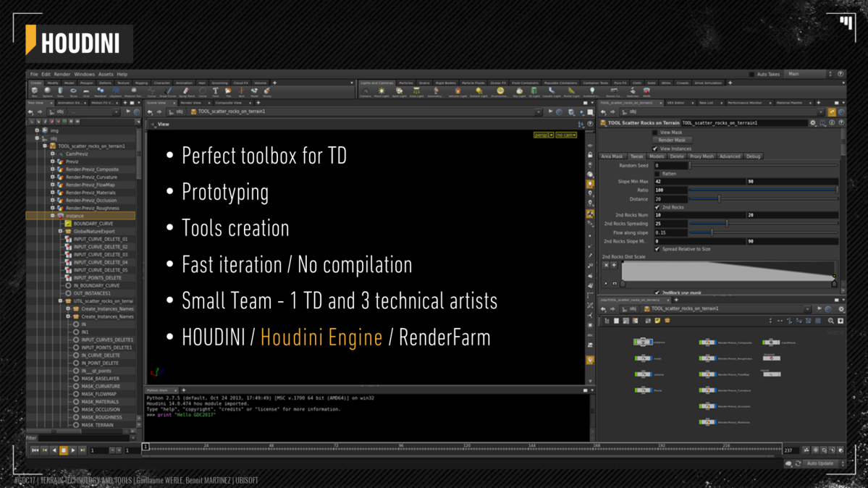Jump timeline to first frame
The height and width of the screenshot is (488, 868).
pos(35,450)
